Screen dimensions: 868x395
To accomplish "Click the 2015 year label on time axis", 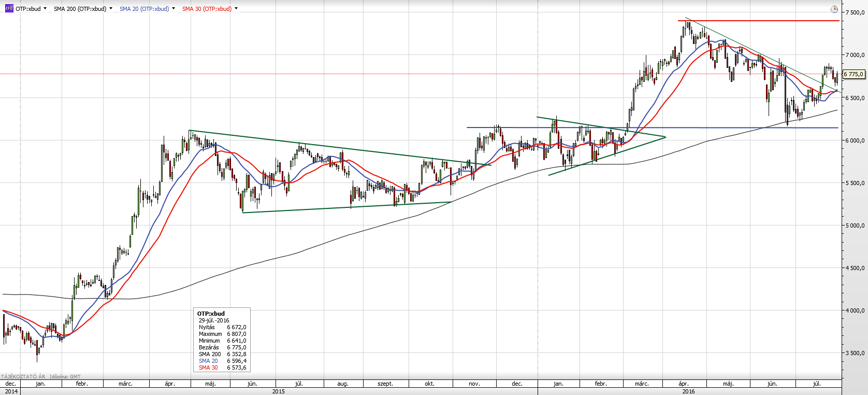I will coord(279,391).
